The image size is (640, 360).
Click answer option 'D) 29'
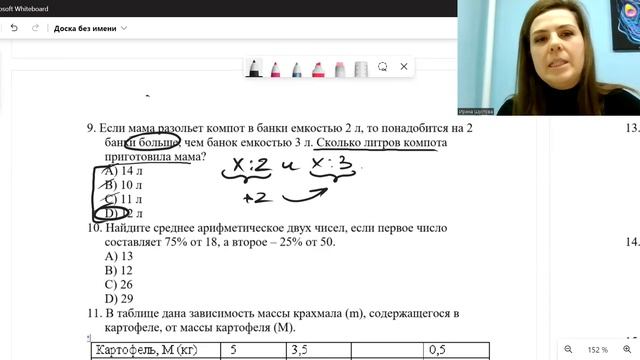(119, 299)
